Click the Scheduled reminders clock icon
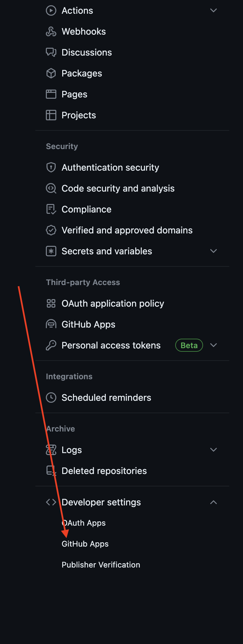The image size is (243, 644). [x=51, y=398]
